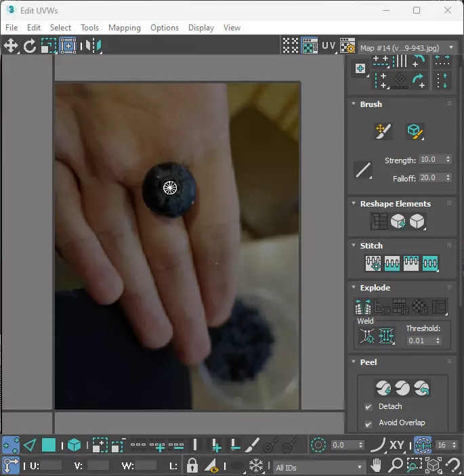This screenshot has width=464, height=476.
Task: Click the Paint Select brush icon
Action: (x=252, y=446)
